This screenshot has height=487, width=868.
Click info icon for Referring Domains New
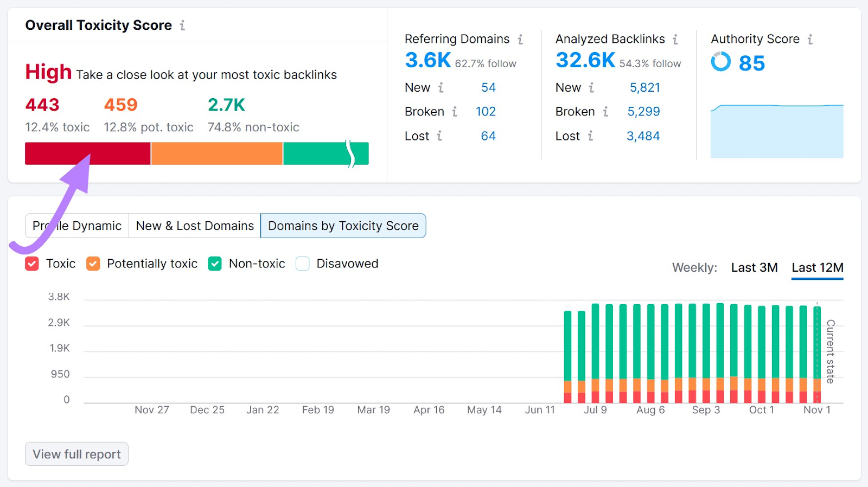(441, 87)
